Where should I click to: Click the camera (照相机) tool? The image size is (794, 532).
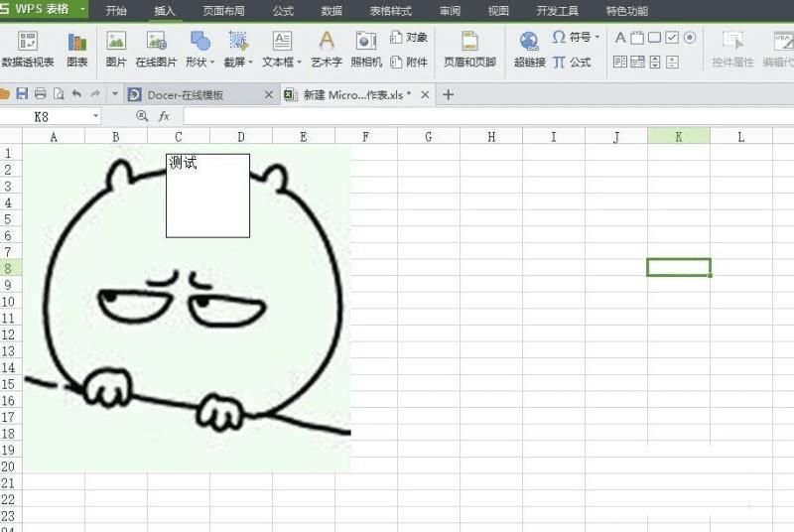366,49
